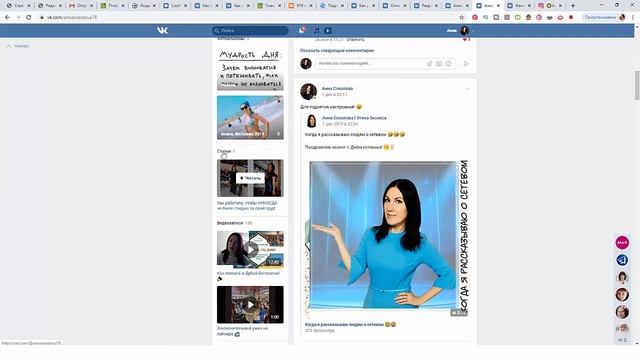Click the Наверх scroll-to-top link

(x=18, y=46)
